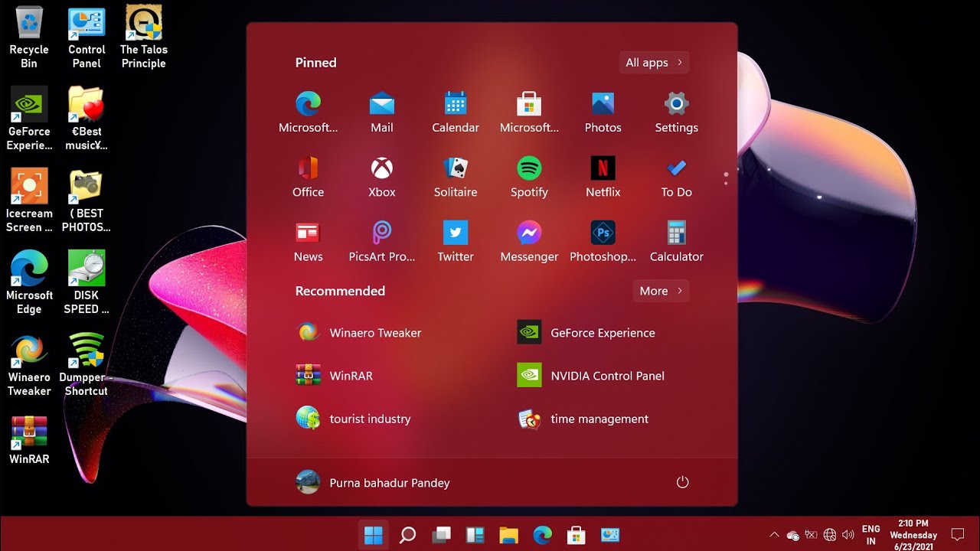Launch Messenger from pinned apps
980x551 pixels.
coord(529,241)
